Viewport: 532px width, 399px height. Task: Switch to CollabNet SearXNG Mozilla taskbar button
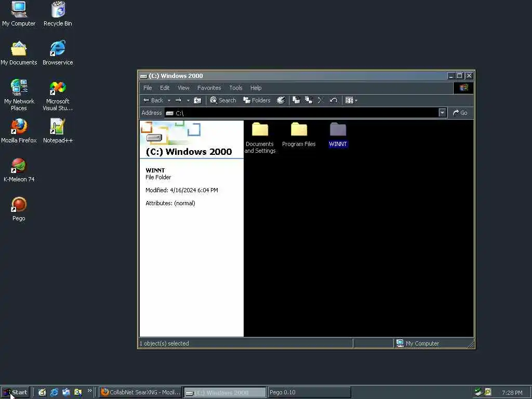click(x=140, y=392)
